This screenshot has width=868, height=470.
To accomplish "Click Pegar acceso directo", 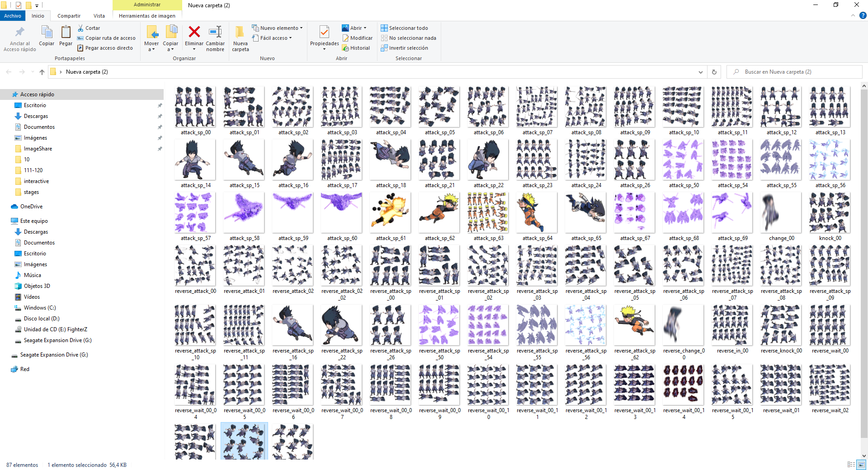I will pyautogui.click(x=105, y=48).
